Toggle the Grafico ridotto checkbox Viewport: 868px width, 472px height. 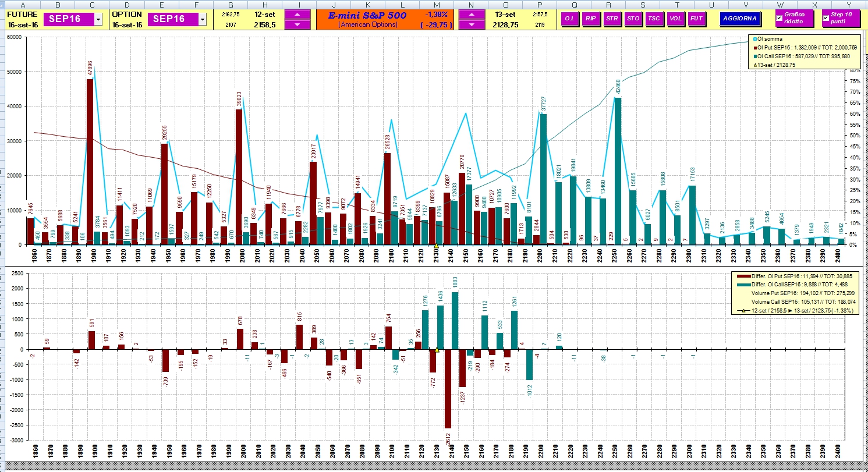(779, 19)
